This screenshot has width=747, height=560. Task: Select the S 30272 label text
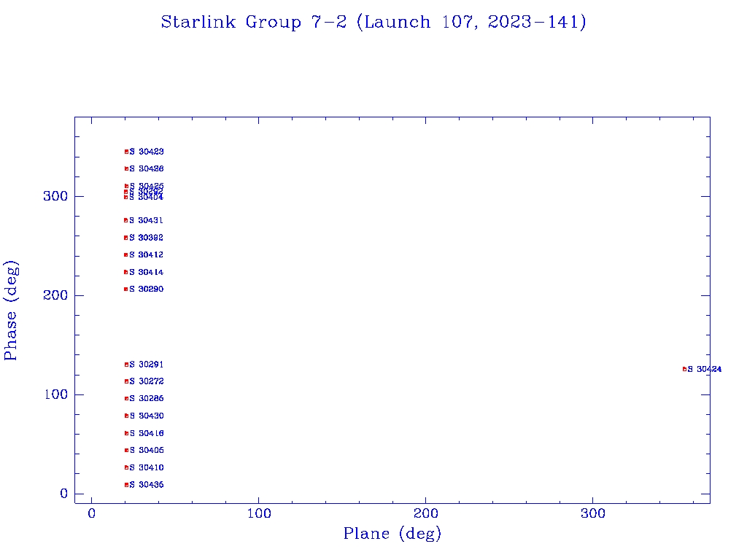click(x=147, y=382)
